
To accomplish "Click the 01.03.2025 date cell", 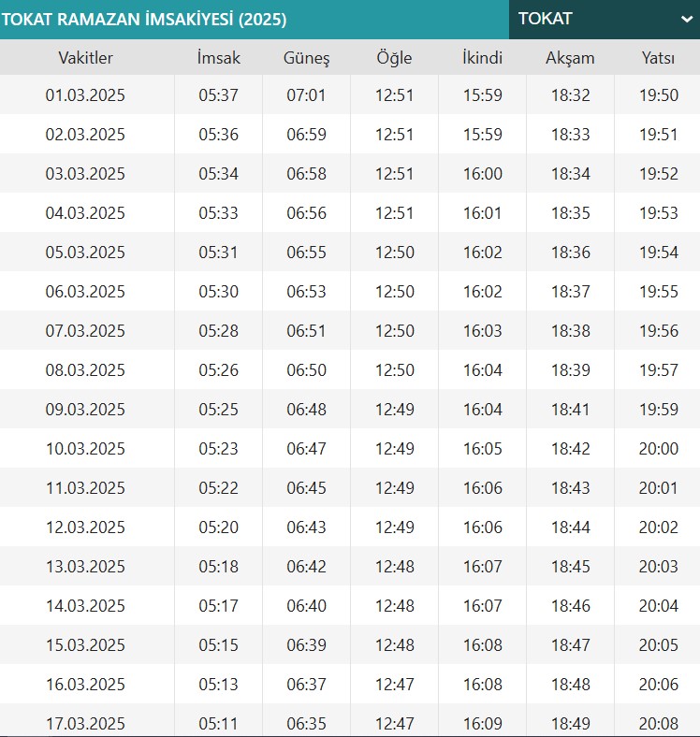I will click(x=85, y=95).
